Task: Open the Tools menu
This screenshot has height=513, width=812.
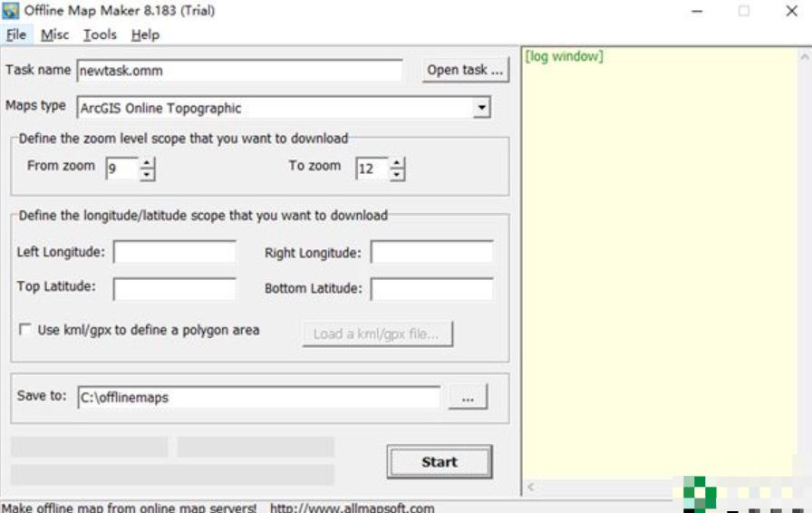Action: [100, 34]
